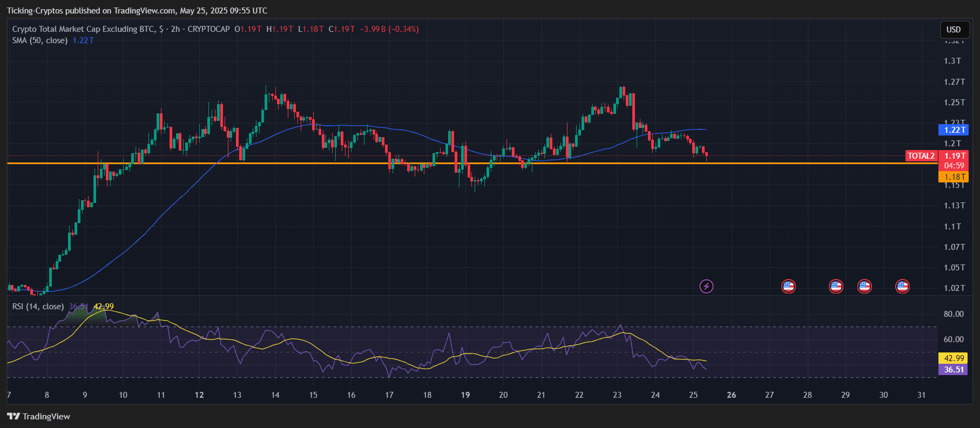Click the purple lightning bolt event icon
This screenshot has width=980, height=428.
pyautogui.click(x=706, y=286)
